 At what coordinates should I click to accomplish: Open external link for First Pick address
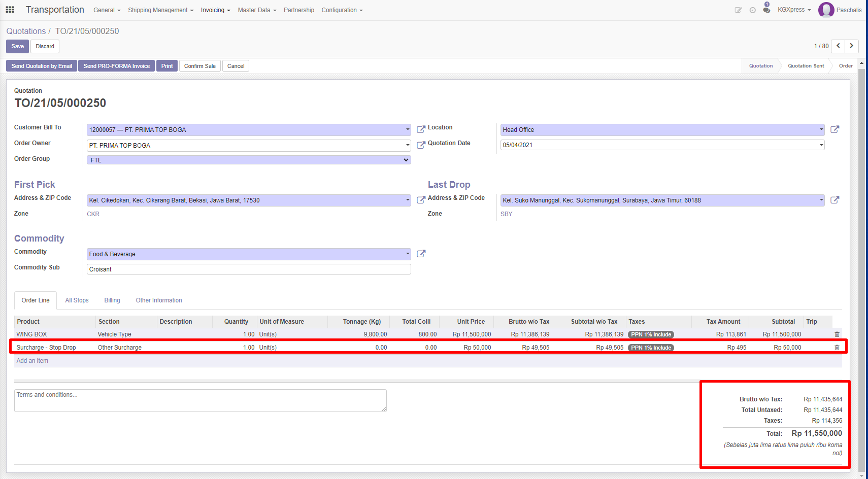tap(421, 200)
